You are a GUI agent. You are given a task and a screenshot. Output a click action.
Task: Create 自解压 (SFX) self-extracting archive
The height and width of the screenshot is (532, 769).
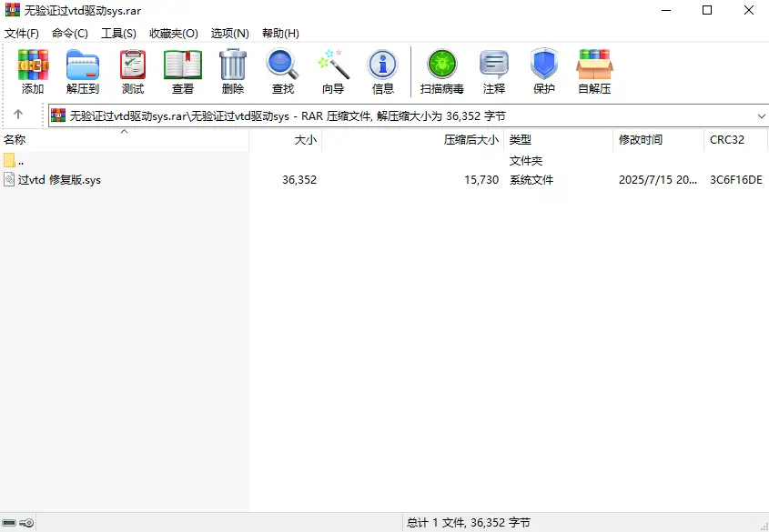pos(593,71)
